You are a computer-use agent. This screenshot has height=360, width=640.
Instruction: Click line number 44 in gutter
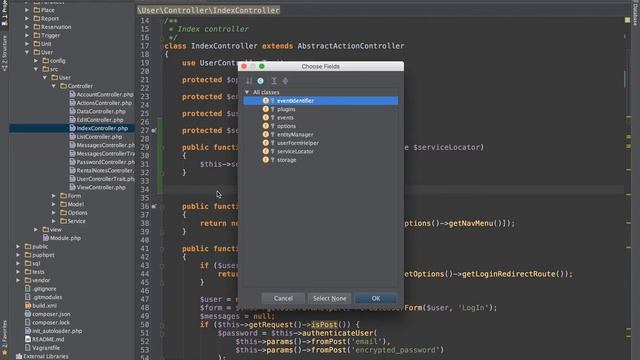click(x=144, y=274)
